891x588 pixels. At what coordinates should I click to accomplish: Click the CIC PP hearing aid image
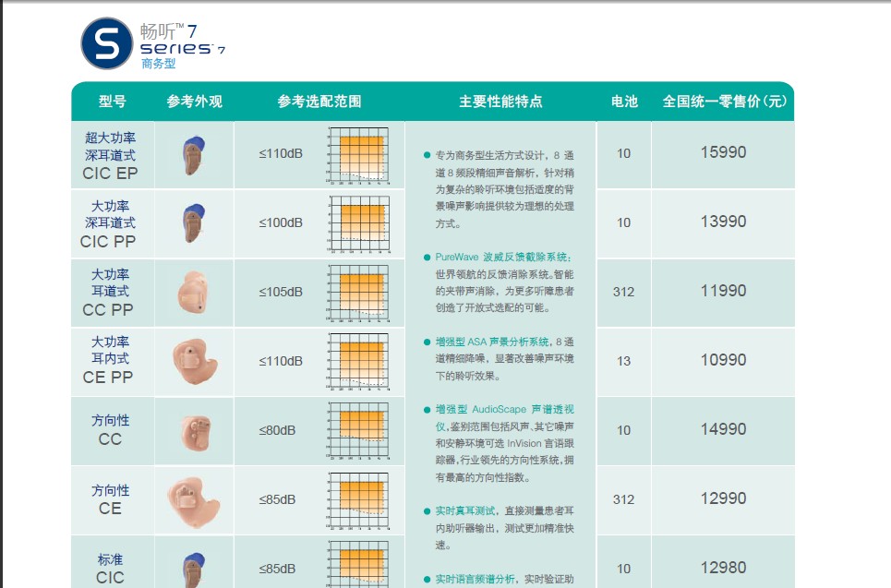pyautogui.click(x=194, y=223)
